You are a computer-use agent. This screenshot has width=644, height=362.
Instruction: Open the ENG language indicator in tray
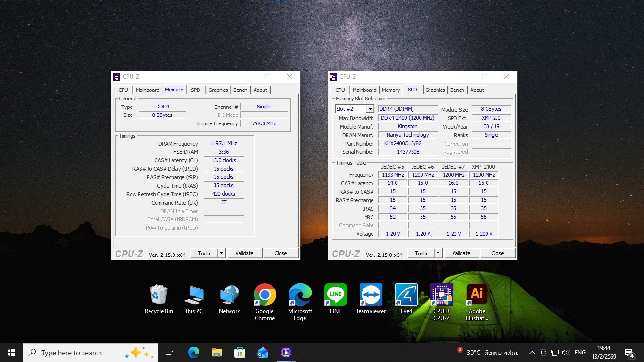(x=580, y=353)
